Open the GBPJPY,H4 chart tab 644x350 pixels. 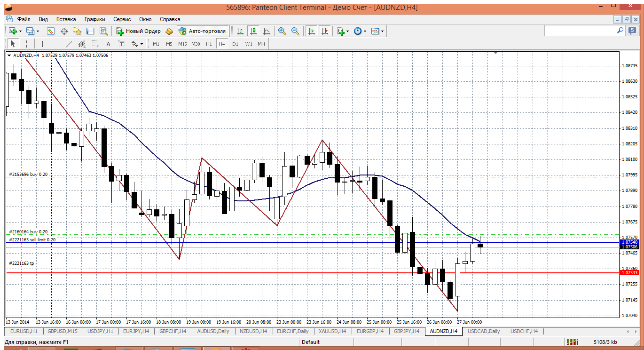(407, 331)
